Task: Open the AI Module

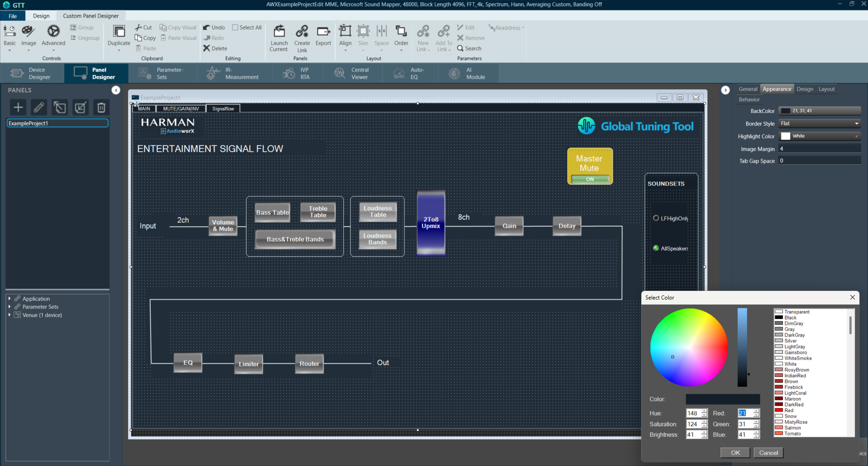Action: pos(468,73)
